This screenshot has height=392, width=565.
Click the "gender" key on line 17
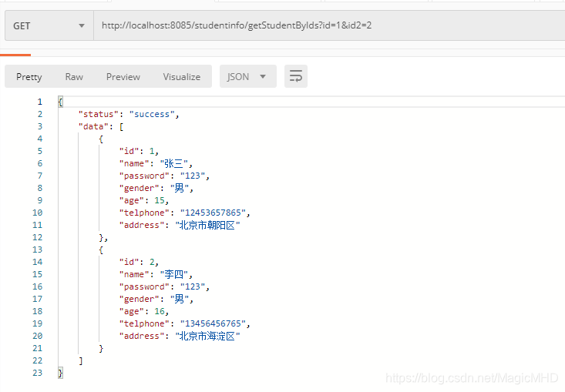click(x=139, y=299)
